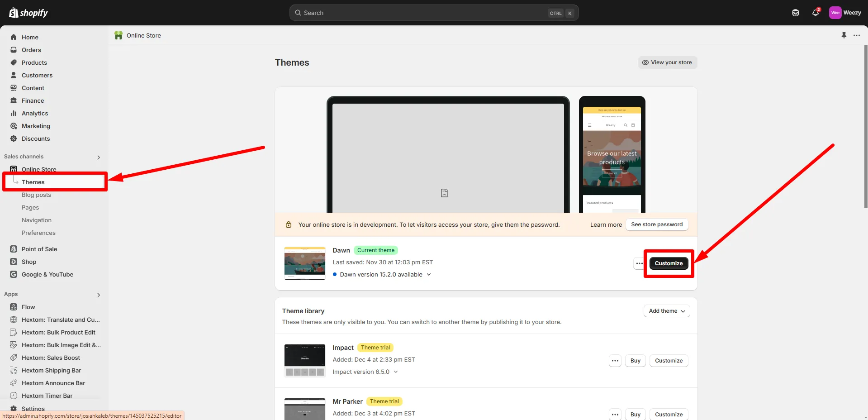The height and width of the screenshot is (420, 868).
Task: Click the Content icon in sidebar
Action: (14, 88)
